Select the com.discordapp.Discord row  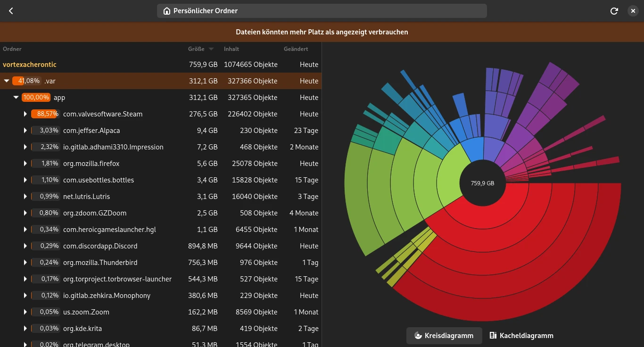point(100,246)
